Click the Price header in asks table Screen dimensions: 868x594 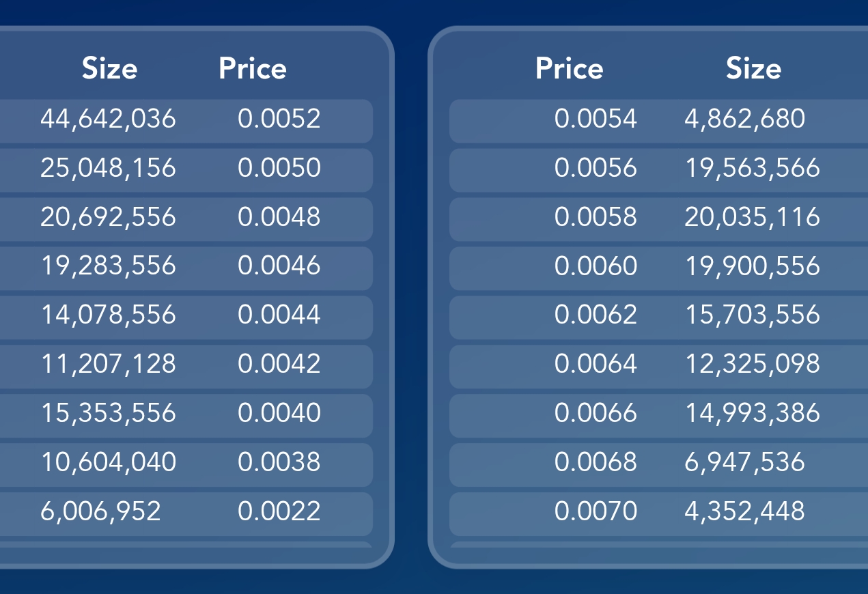569,68
